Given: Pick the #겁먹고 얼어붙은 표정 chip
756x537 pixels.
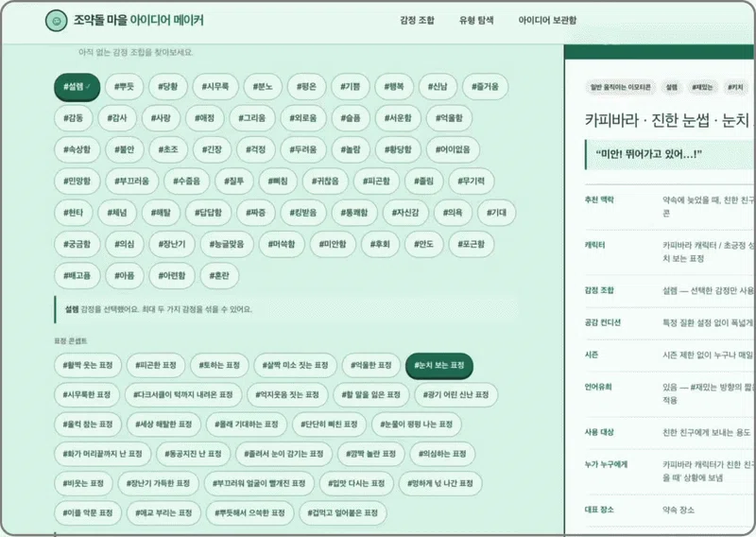Looking at the screenshot, I should point(343,512).
